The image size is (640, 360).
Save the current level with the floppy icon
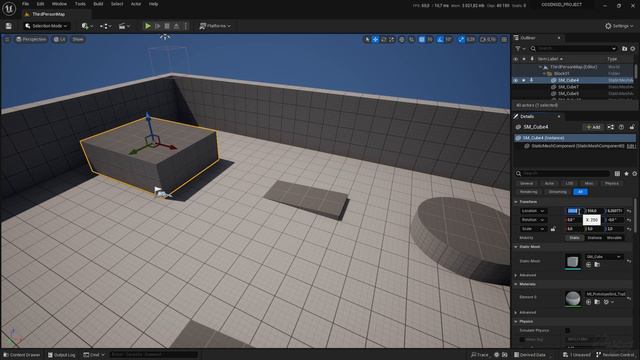point(9,26)
